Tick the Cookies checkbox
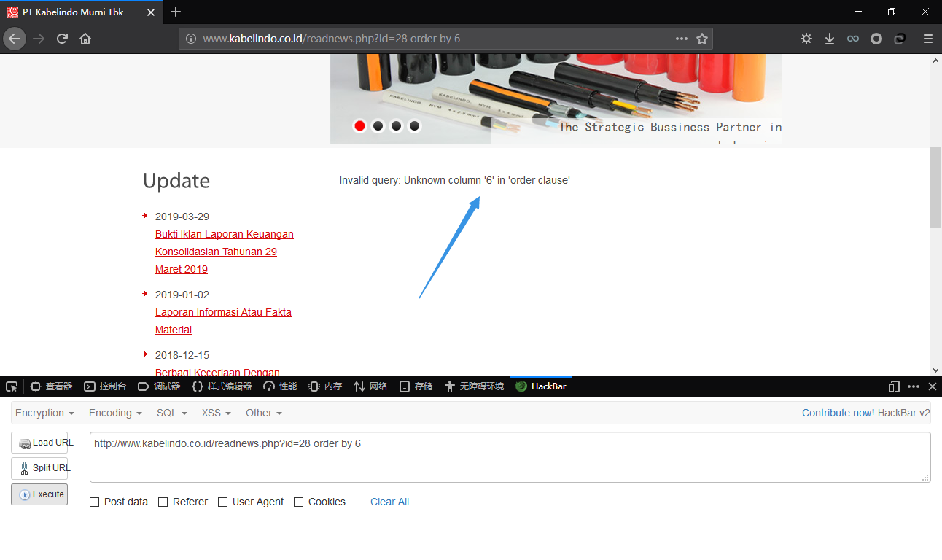Screen dimensions: 942x560 [299, 502]
